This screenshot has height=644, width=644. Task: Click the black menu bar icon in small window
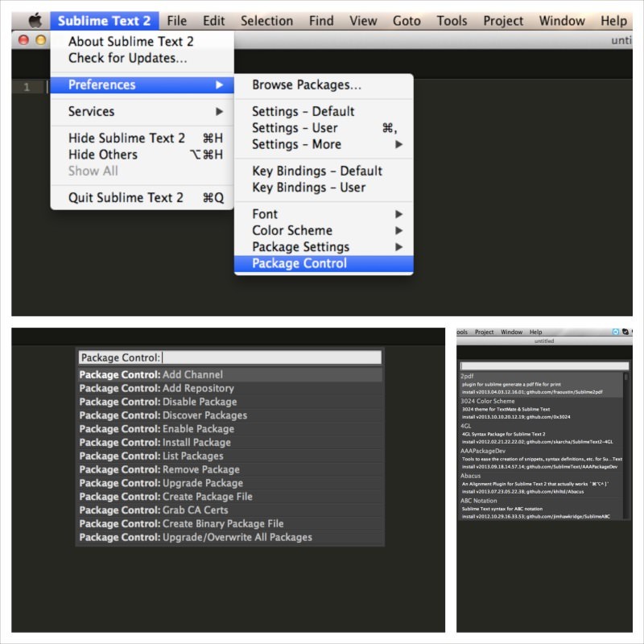point(625,332)
